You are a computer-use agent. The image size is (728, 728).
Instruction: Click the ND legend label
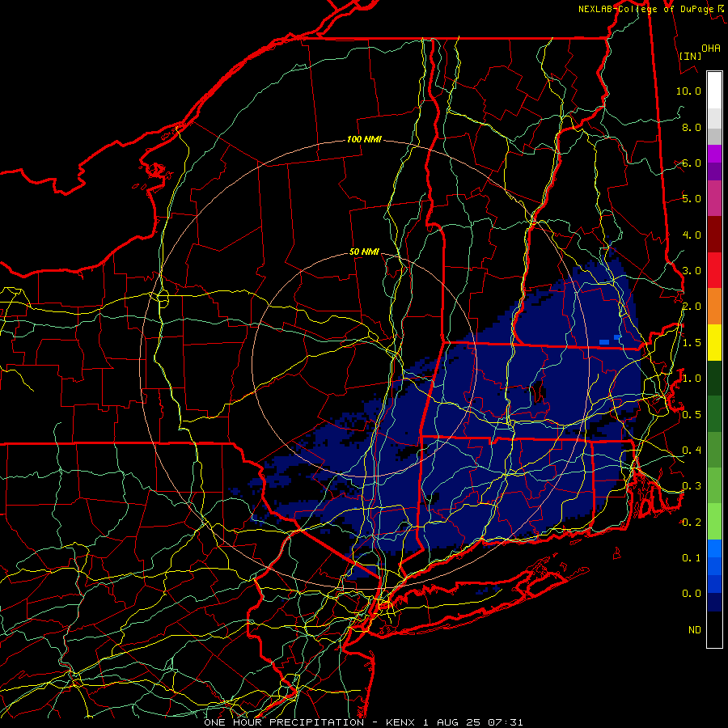(x=695, y=630)
